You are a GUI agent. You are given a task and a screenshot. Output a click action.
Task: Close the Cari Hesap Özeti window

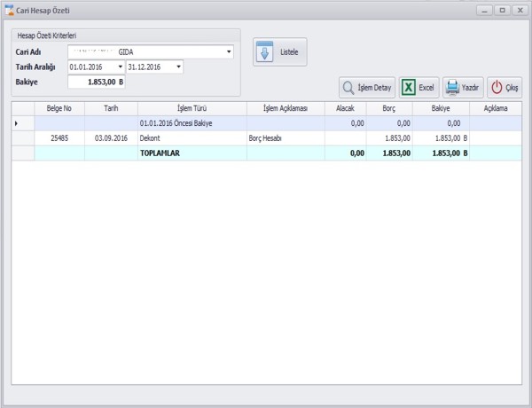tap(520, 11)
